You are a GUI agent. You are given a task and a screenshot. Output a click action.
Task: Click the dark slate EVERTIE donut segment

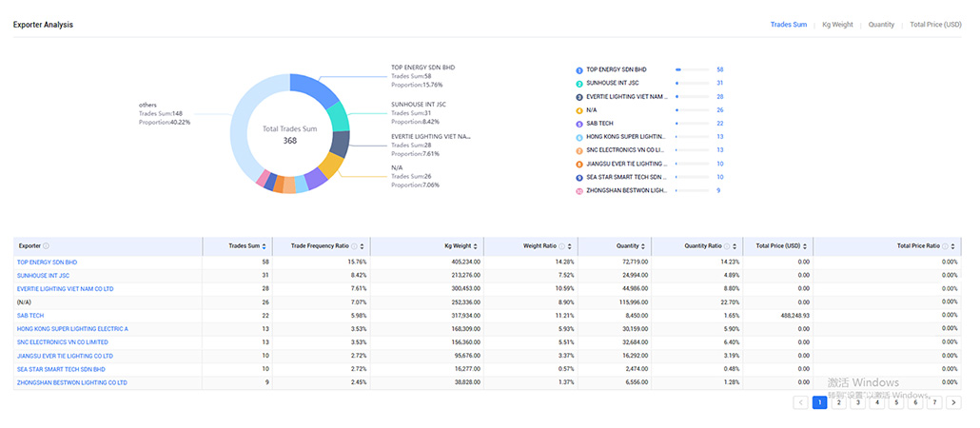click(x=340, y=144)
